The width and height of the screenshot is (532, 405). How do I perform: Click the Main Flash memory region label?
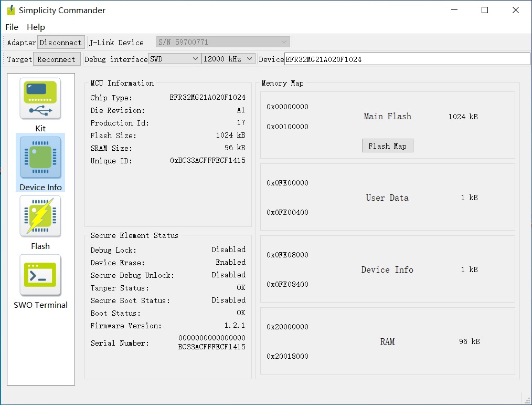pyautogui.click(x=387, y=117)
